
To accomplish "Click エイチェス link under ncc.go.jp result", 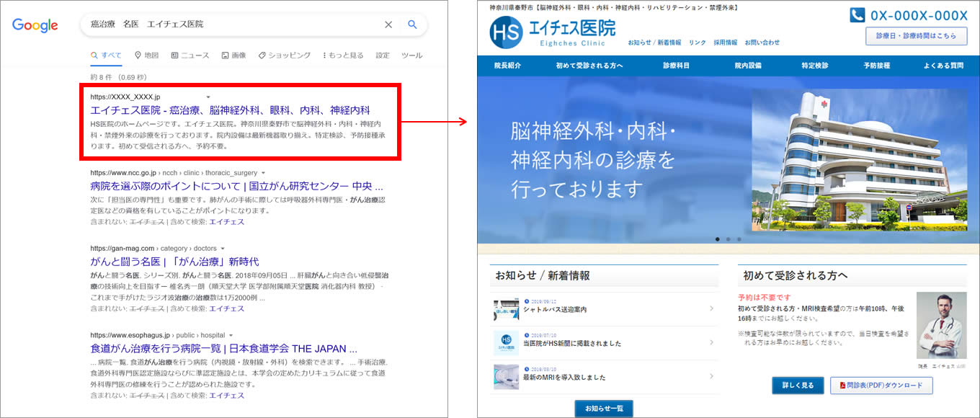I will pyautogui.click(x=226, y=222).
